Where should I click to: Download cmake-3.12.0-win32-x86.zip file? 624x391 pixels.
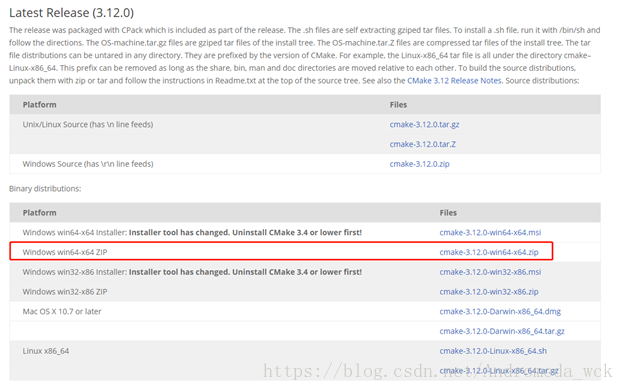click(x=489, y=292)
